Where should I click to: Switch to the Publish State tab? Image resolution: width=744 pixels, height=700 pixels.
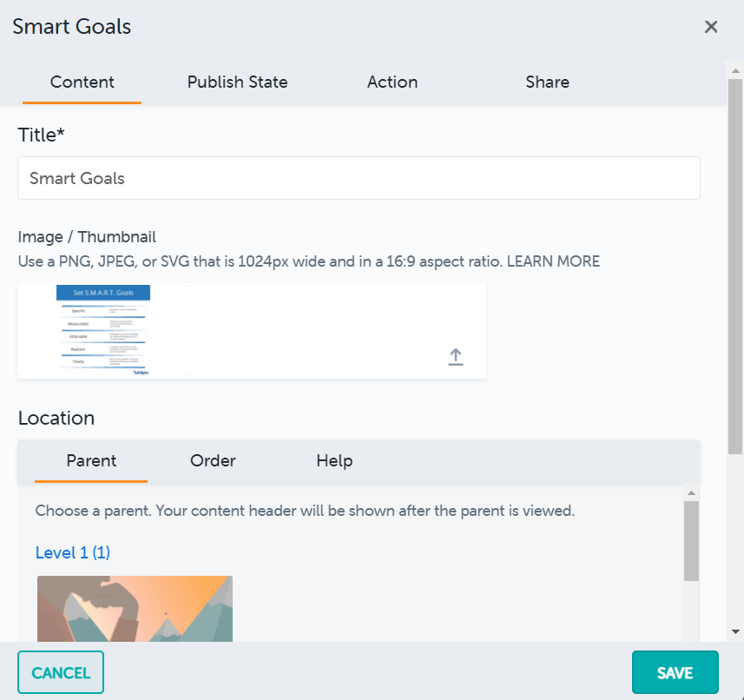tap(237, 83)
